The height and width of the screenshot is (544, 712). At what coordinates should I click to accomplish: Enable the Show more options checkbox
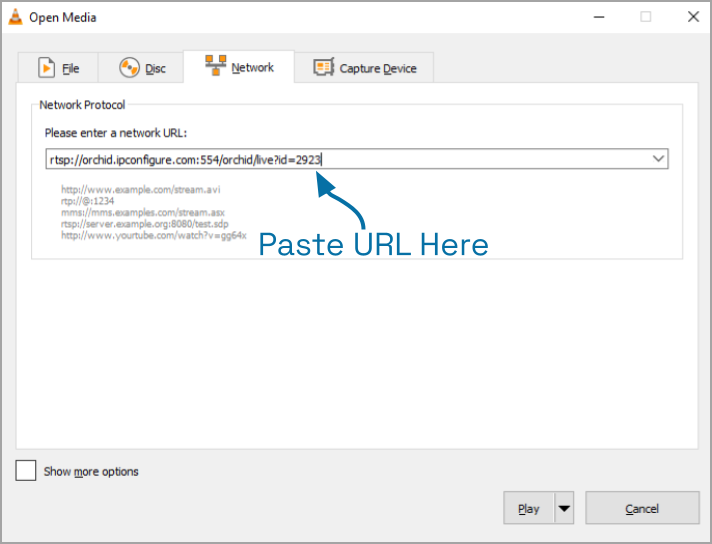[26, 470]
